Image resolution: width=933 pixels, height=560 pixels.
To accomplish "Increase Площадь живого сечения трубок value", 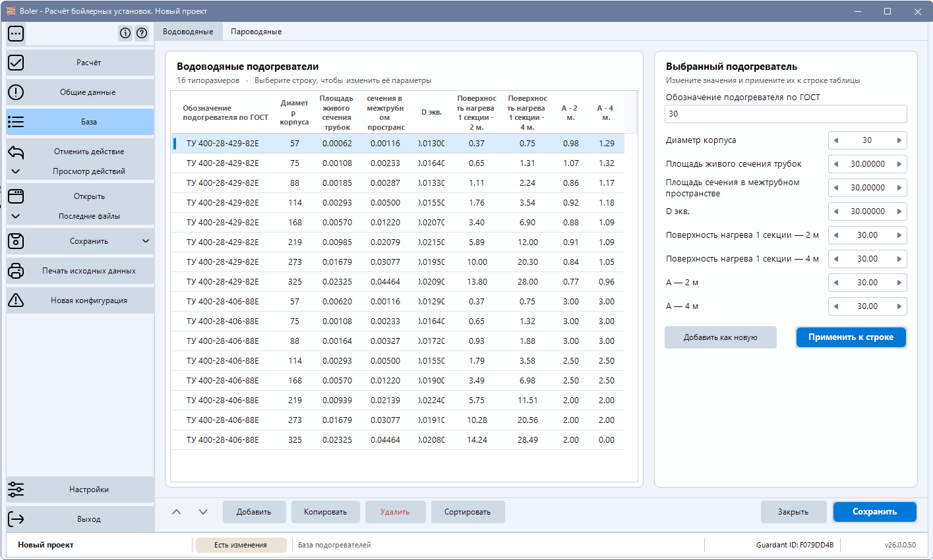I will [x=899, y=164].
